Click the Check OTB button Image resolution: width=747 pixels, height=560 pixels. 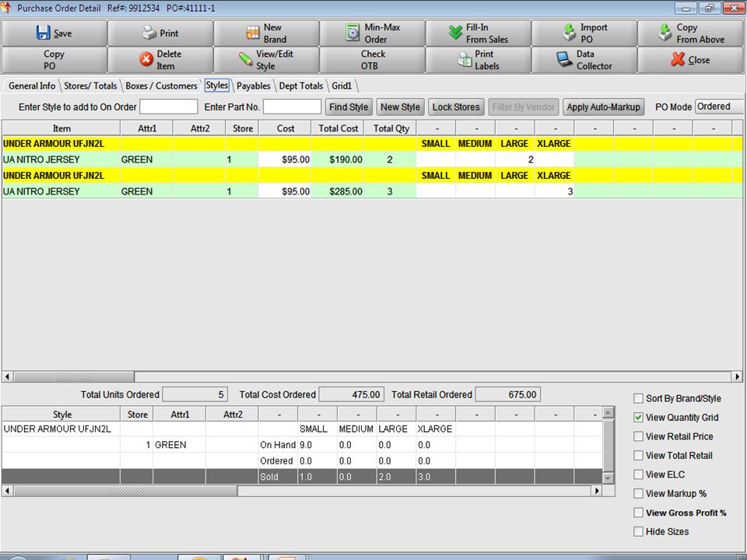pyautogui.click(x=373, y=60)
